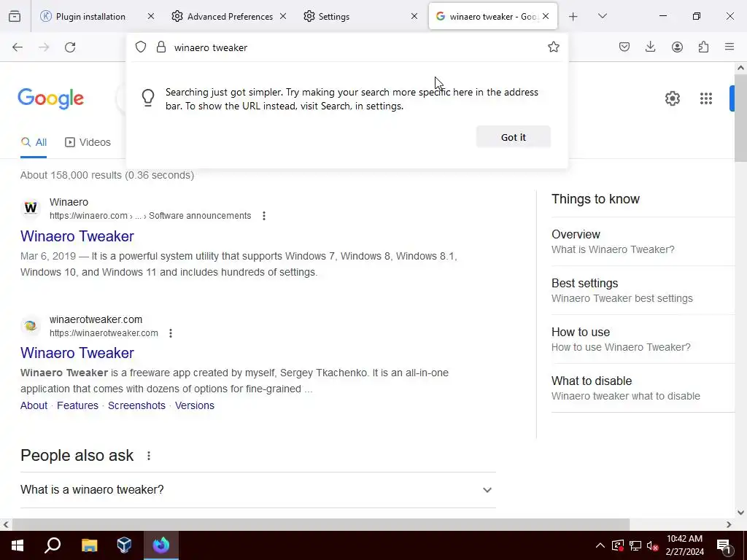
Task: Open taskbar clock showing 10:42 AM
Action: [x=684, y=545]
